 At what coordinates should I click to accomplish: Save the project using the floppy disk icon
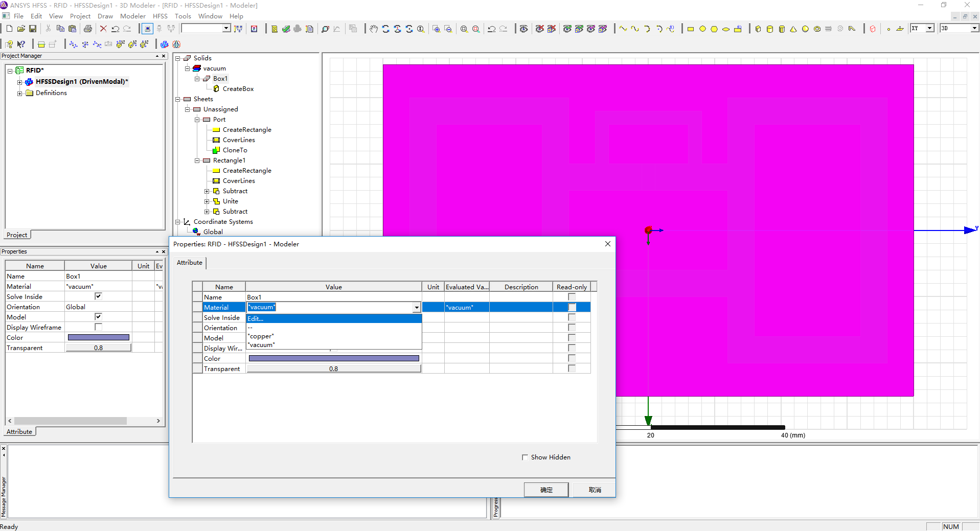click(x=33, y=29)
